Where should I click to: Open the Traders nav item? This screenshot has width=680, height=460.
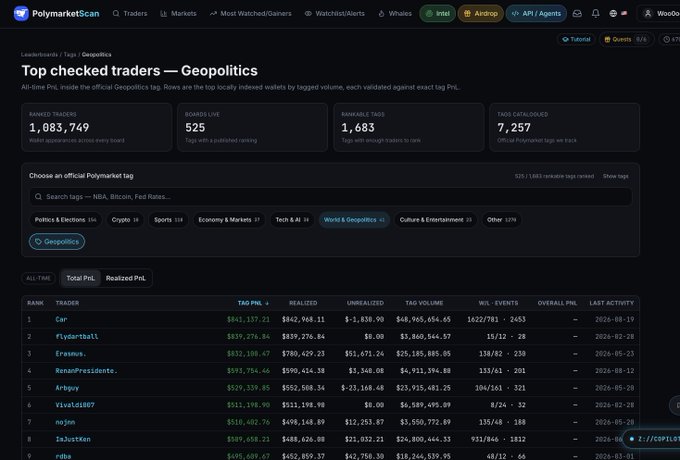pyautogui.click(x=130, y=13)
